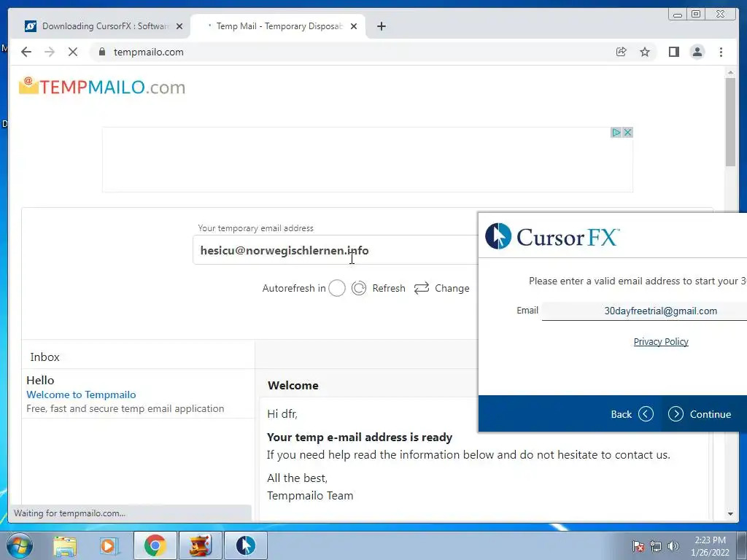Switch to the Downloading CursorFX tab
Image resolution: width=747 pixels, height=560 pixels.
(104, 26)
